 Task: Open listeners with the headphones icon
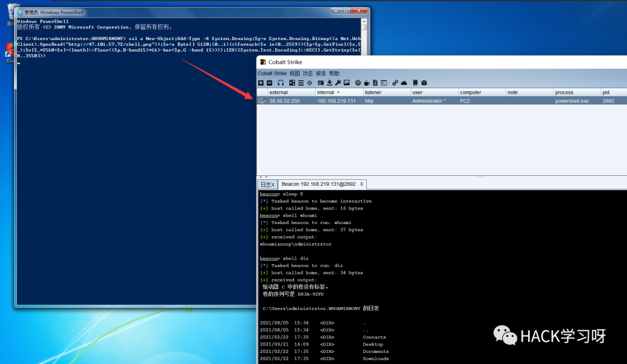[x=281, y=83]
